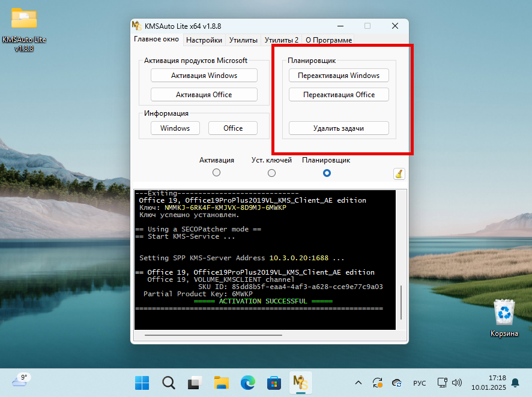The height and width of the screenshot is (397, 532).
Task: Select the Планировщик radio button
Action: (x=327, y=173)
